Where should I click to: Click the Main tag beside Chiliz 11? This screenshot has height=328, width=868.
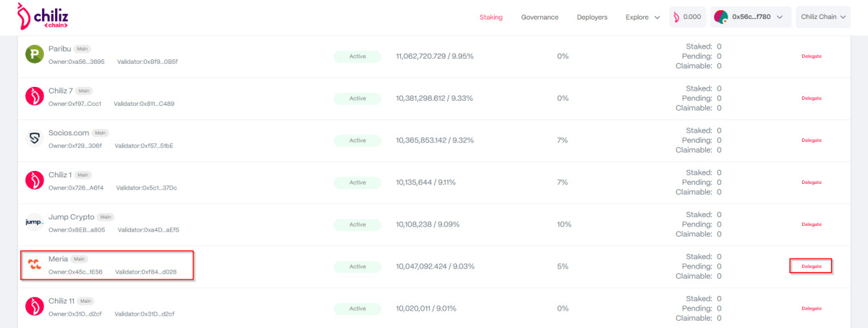point(86,300)
